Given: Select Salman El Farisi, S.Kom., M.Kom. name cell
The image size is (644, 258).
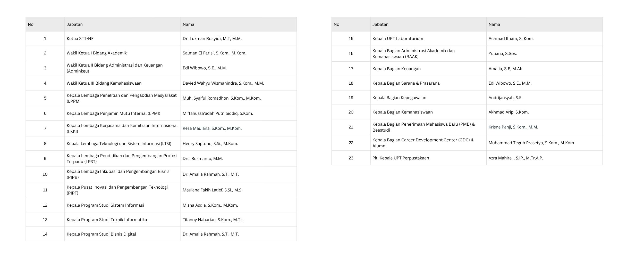Looking at the screenshot, I should tap(214, 53).
